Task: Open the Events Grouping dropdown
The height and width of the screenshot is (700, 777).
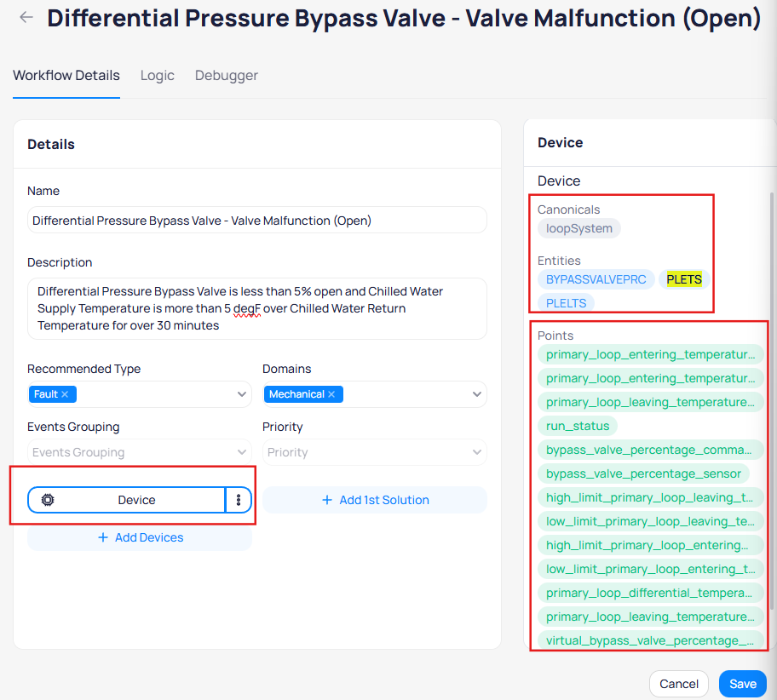Action: [x=140, y=452]
